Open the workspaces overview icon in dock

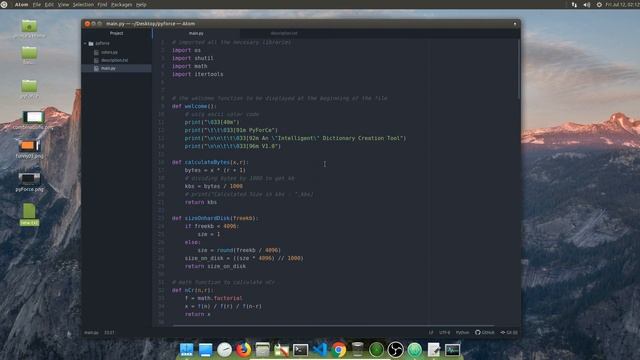click(187, 350)
